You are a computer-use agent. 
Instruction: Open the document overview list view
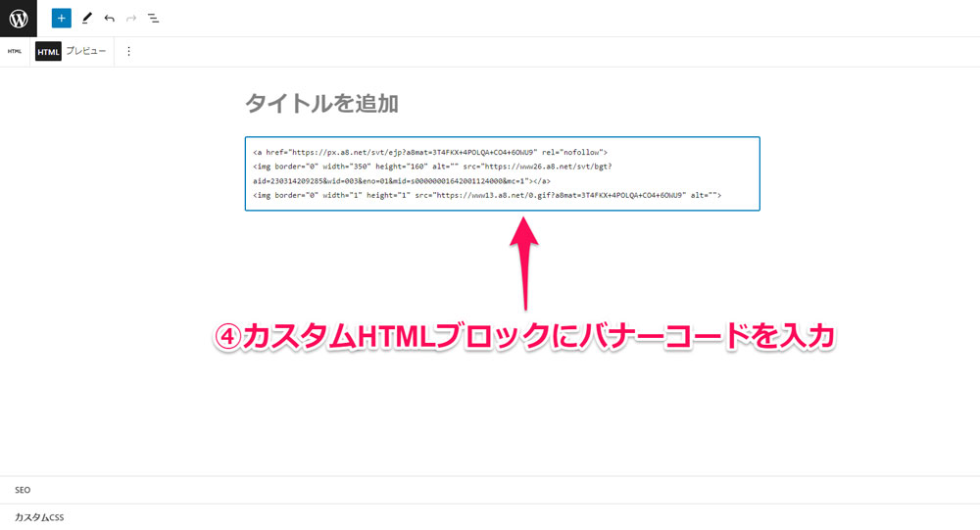pyautogui.click(x=154, y=18)
